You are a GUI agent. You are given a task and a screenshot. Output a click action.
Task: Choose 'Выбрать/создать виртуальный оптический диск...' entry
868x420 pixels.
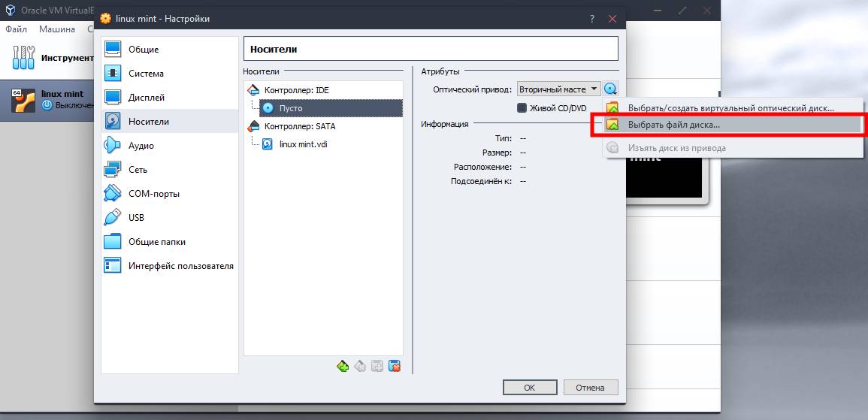(x=730, y=108)
